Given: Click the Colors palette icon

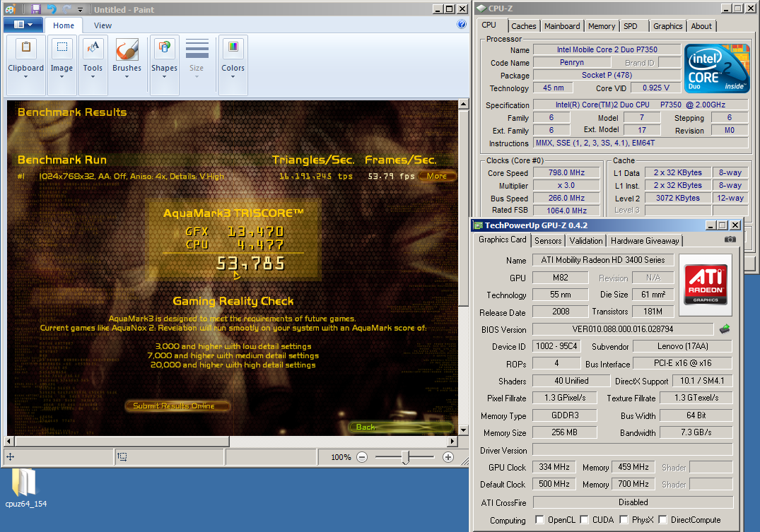Looking at the screenshot, I should point(233,47).
